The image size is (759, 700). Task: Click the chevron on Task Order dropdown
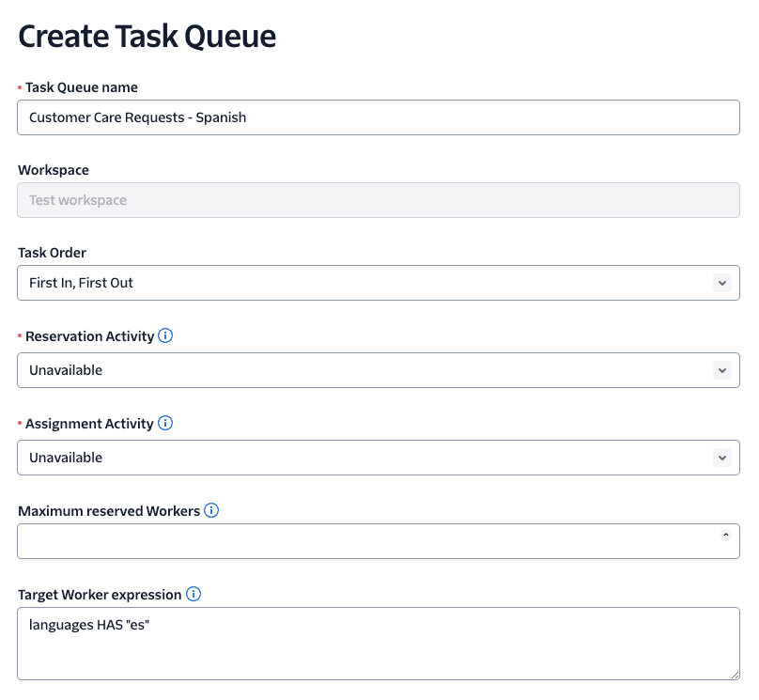[722, 282]
